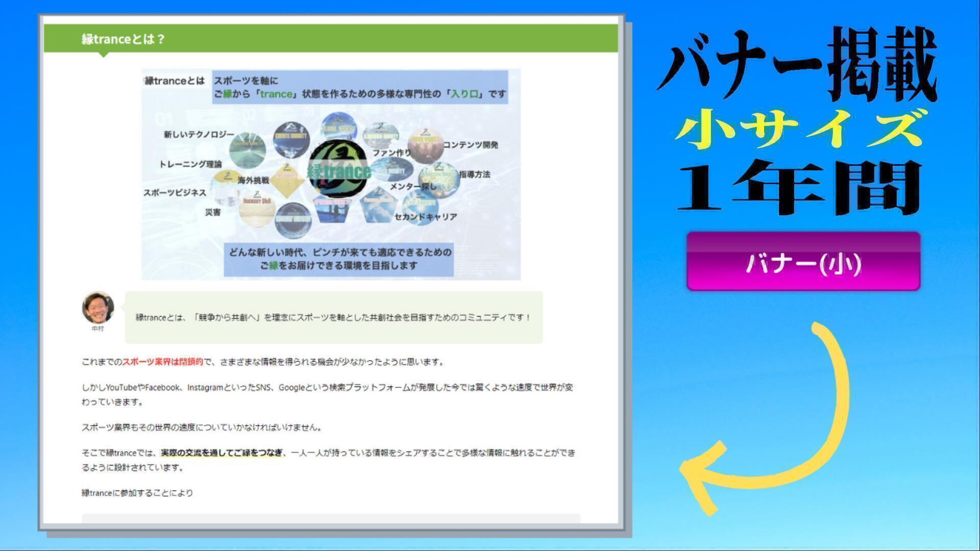Click the world-map circle beside 指導方法
The image size is (980, 551).
click(439, 180)
